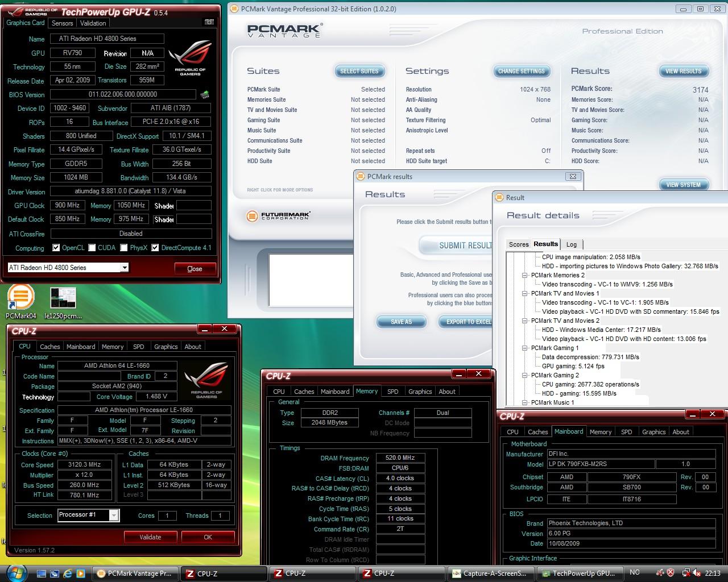This screenshot has height=582, width=728.
Task: Click the Validate button in CPU-Z
Action: click(x=150, y=537)
